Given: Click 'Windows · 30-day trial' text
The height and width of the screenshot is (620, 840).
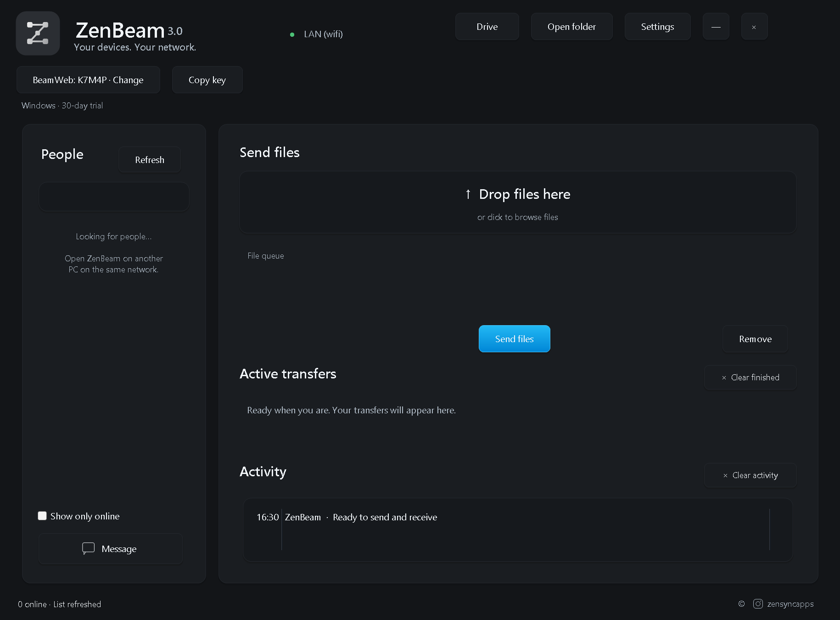Looking at the screenshot, I should 62,106.
